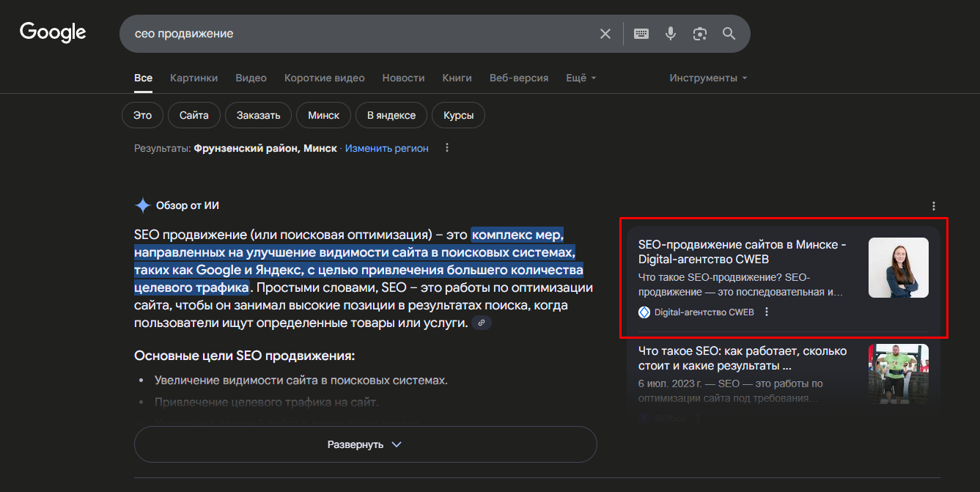
Task: Submit search with magnifier icon
Action: pos(729,34)
